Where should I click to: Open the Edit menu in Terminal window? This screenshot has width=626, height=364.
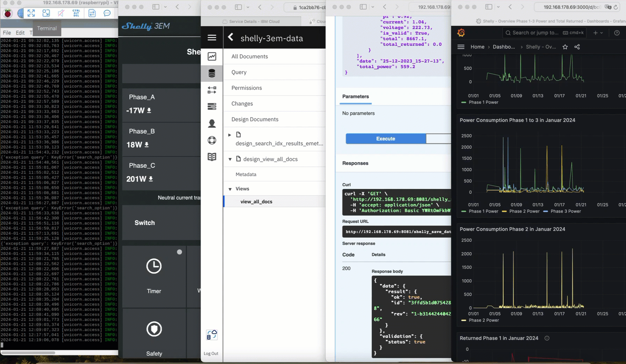point(20,32)
